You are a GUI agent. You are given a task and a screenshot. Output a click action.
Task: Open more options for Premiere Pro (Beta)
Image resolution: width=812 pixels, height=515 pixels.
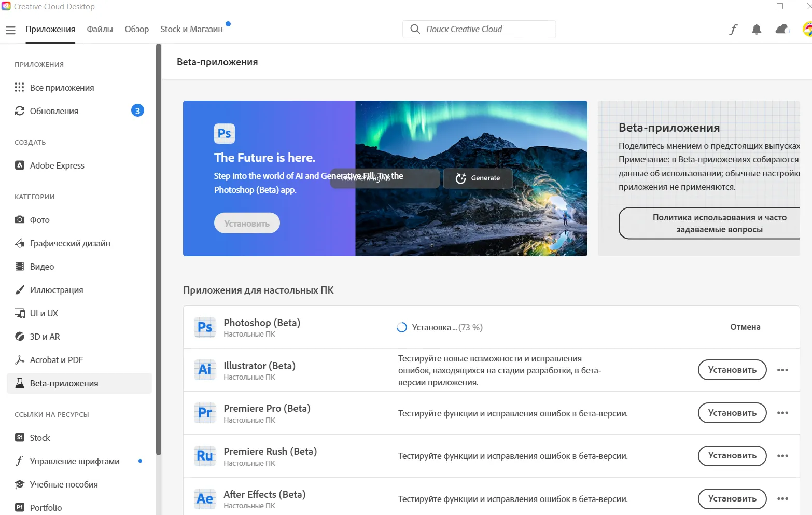coord(782,413)
